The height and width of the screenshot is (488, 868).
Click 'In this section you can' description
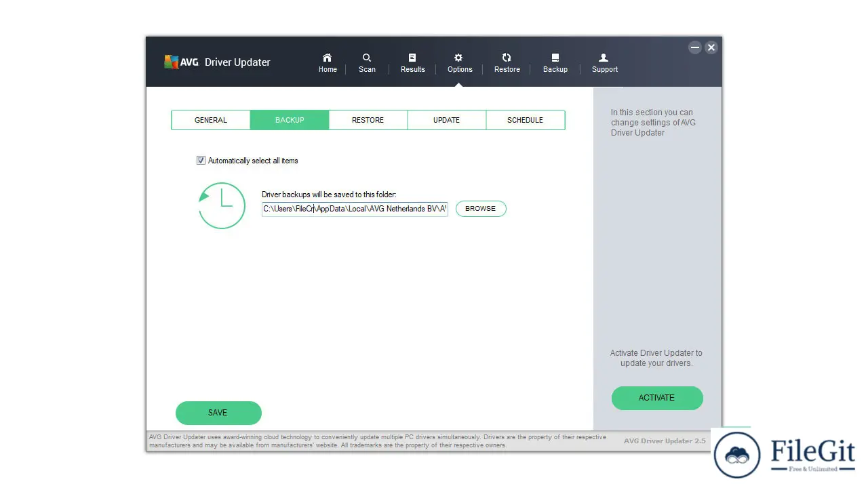click(653, 123)
